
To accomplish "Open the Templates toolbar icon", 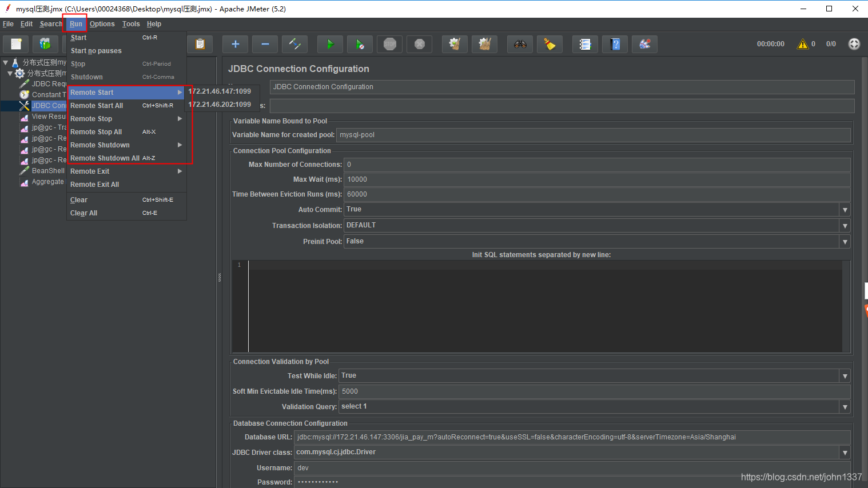I will click(x=45, y=44).
